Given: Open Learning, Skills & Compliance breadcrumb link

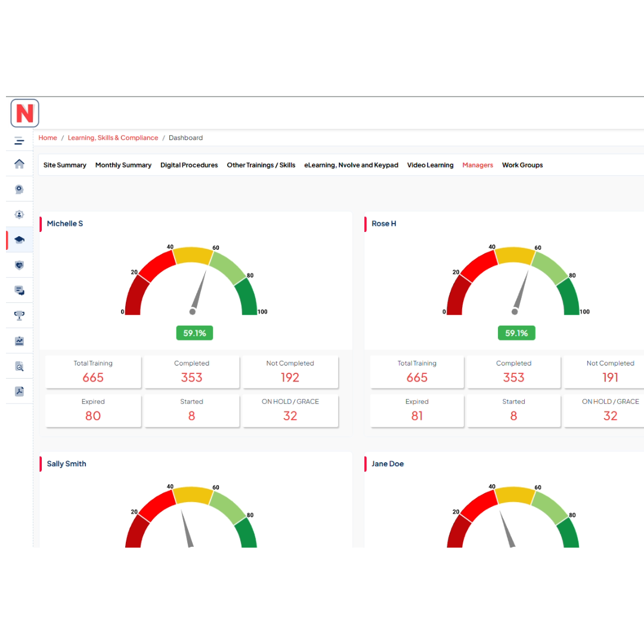Looking at the screenshot, I should tap(113, 138).
